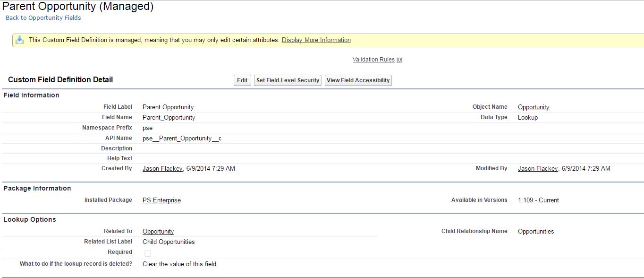Open Set Field-Level Security

288,80
